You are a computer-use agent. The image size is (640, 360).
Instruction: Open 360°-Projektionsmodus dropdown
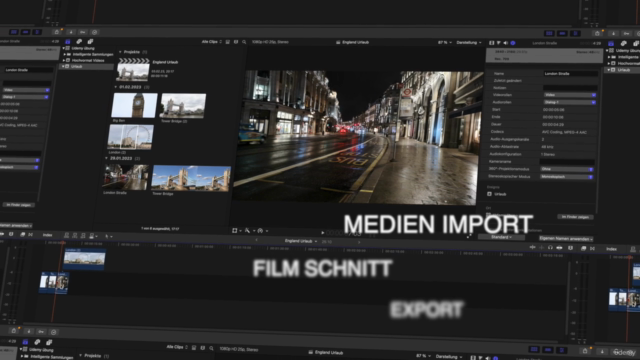[x=567, y=169]
